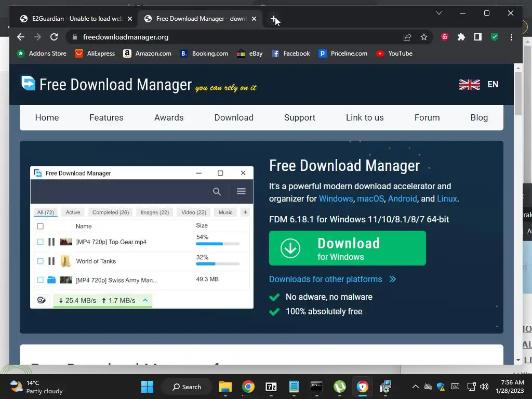Screen dimensions: 532x399
Task: Open the Booking.com bookmark
Action: coord(204,54)
